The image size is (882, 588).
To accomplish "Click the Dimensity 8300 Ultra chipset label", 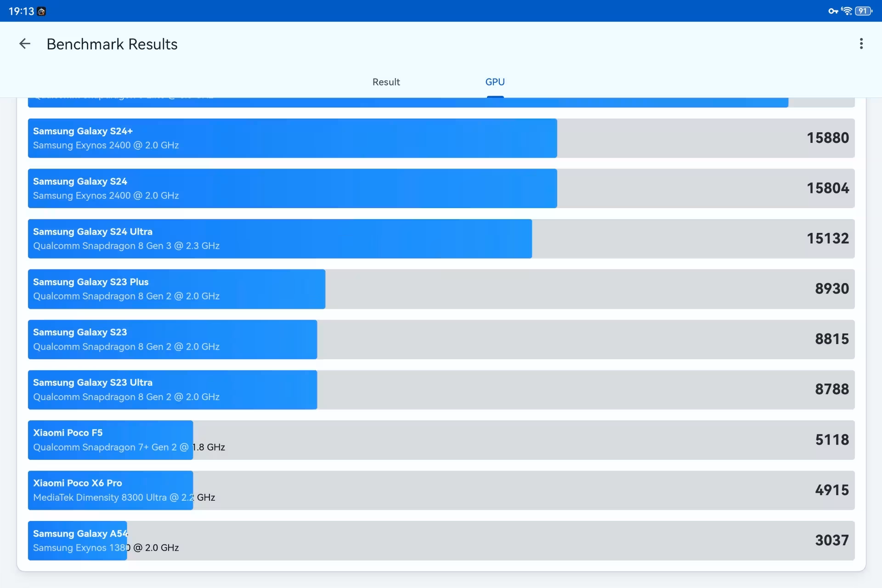I will click(x=124, y=498).
